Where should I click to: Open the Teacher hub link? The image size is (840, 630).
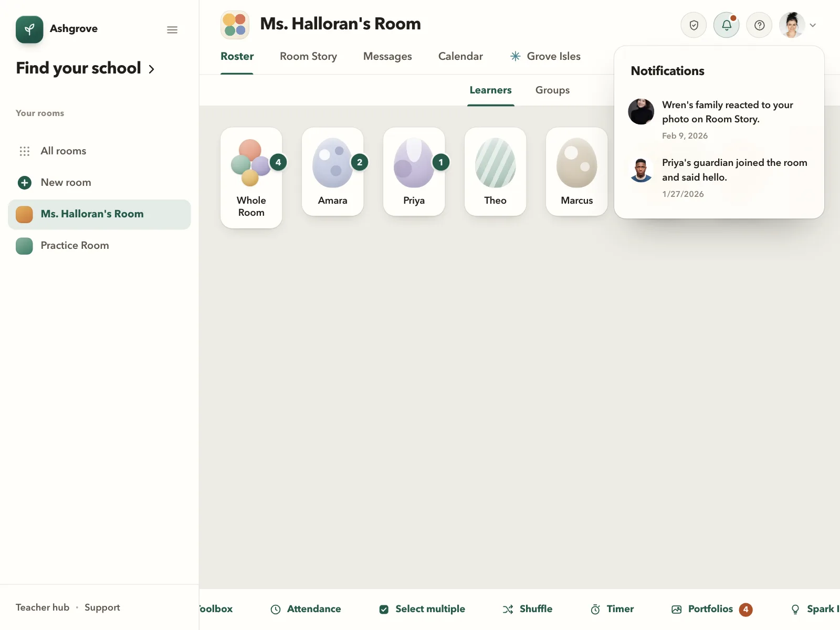pos(43,607)
